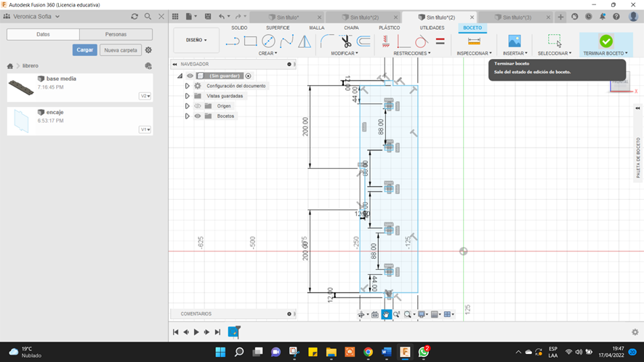
Task: Click the sketch marker in the timeline
Action: [x=233, y=331]
